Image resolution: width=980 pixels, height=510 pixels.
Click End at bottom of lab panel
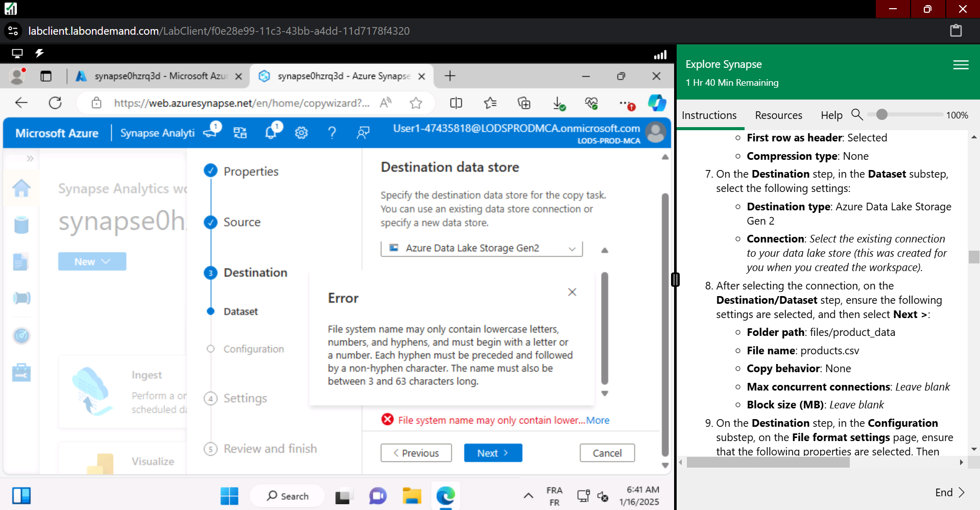pyautogui.click(x=949, y=492)
